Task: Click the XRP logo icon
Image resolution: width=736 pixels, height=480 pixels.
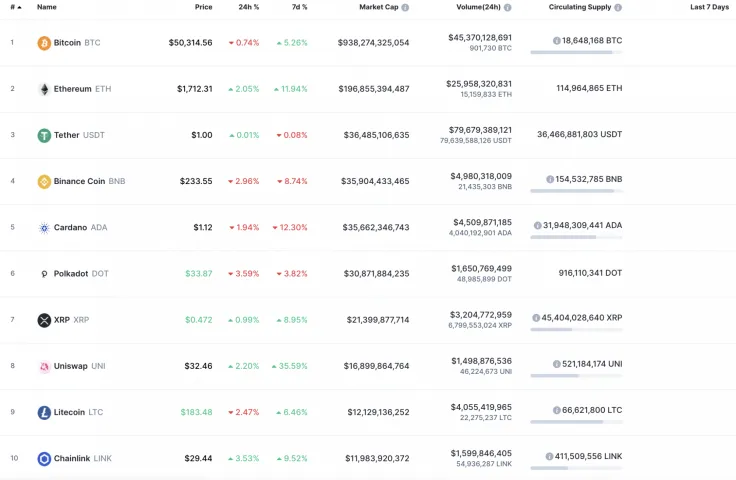Action: pyautogui.click(x=44, y=320)
